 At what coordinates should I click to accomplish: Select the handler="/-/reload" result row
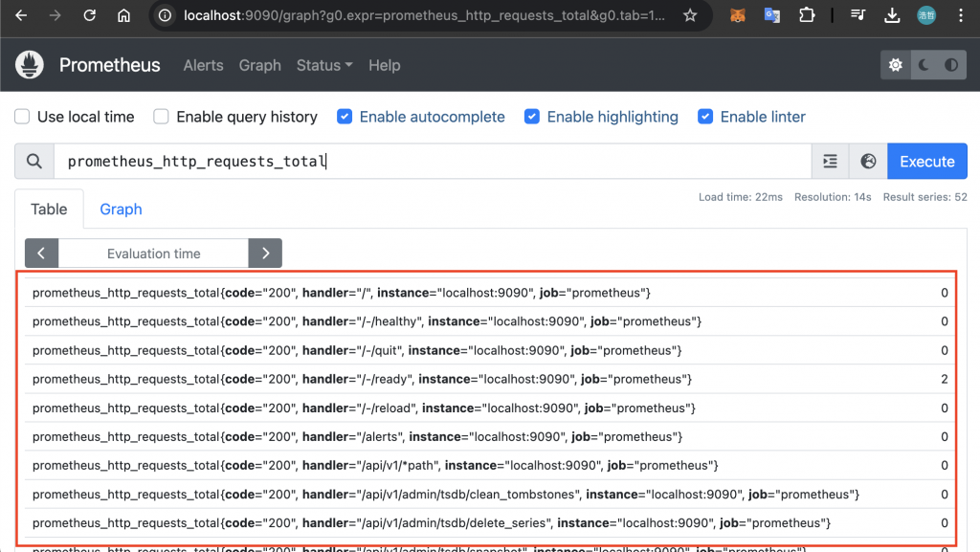[490, 408]
